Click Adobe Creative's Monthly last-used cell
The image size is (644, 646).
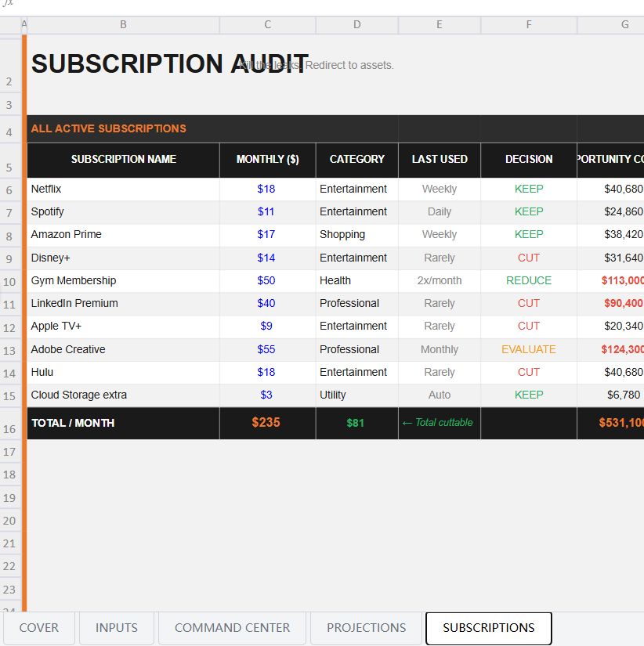coord(440,349)
